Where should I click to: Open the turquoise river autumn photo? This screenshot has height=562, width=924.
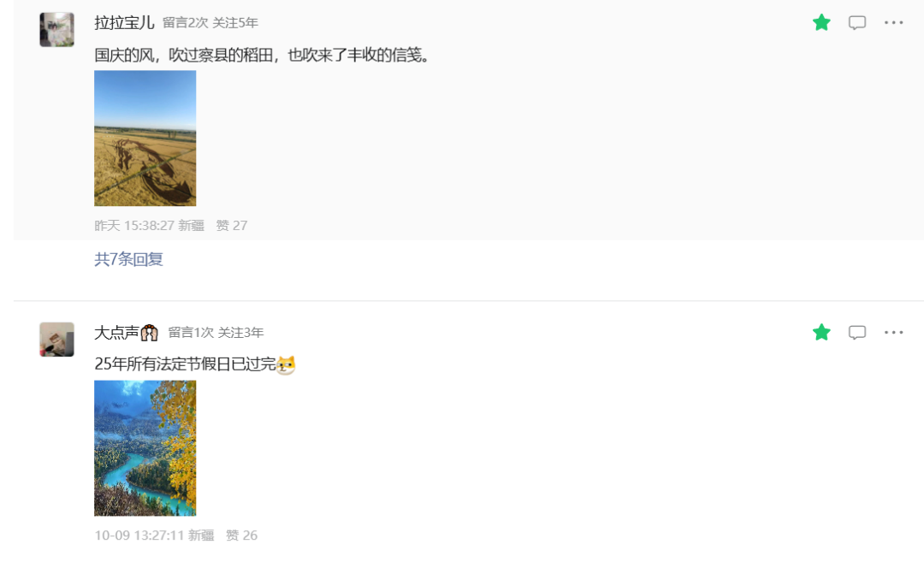(x=145, y=447)
